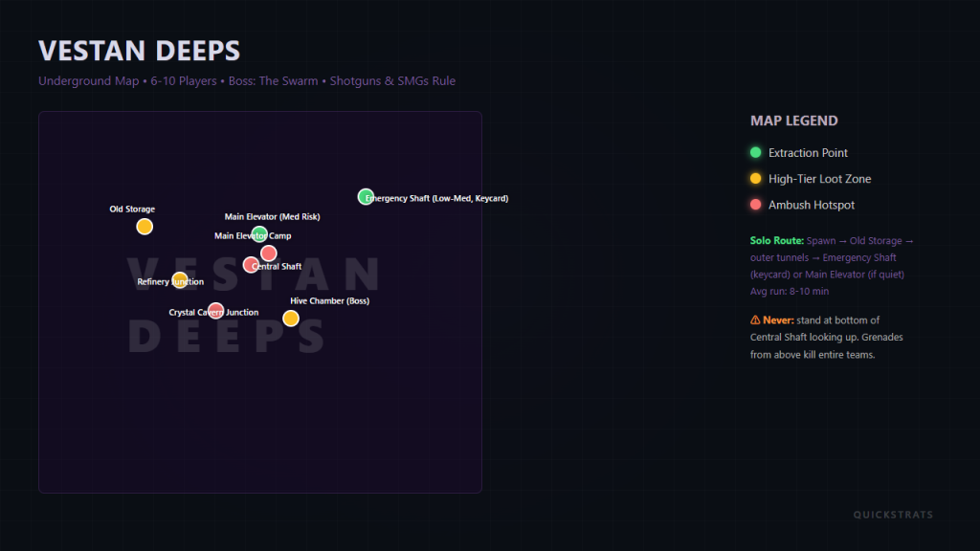Click the orange warning triangle beside Never
This screenshot has height=551, width=980.
tap(755, 320)
